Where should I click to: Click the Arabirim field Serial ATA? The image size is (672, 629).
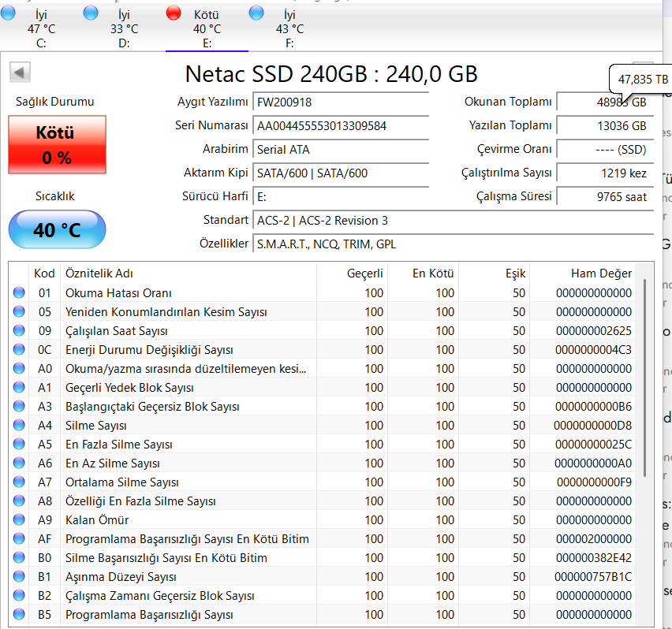click(x=341, y=150)
